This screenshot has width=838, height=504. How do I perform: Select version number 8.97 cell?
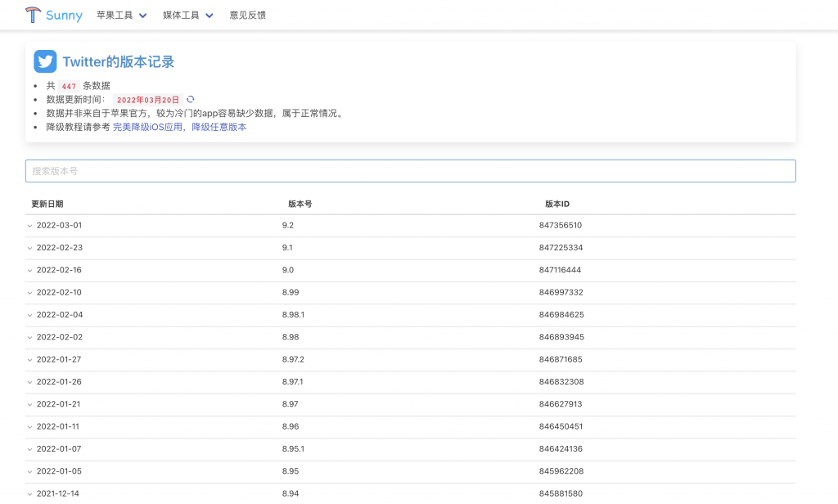click(x=291, y=404)
